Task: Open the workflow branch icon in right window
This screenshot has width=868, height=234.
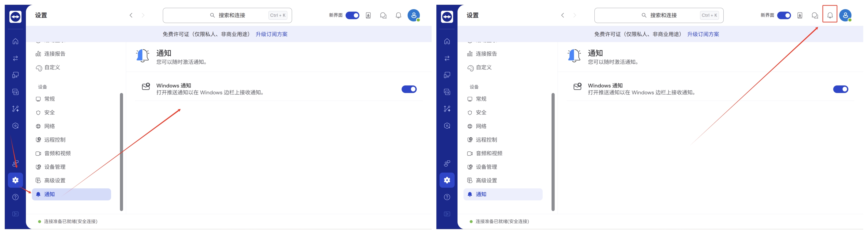Action: pos(447,109)
